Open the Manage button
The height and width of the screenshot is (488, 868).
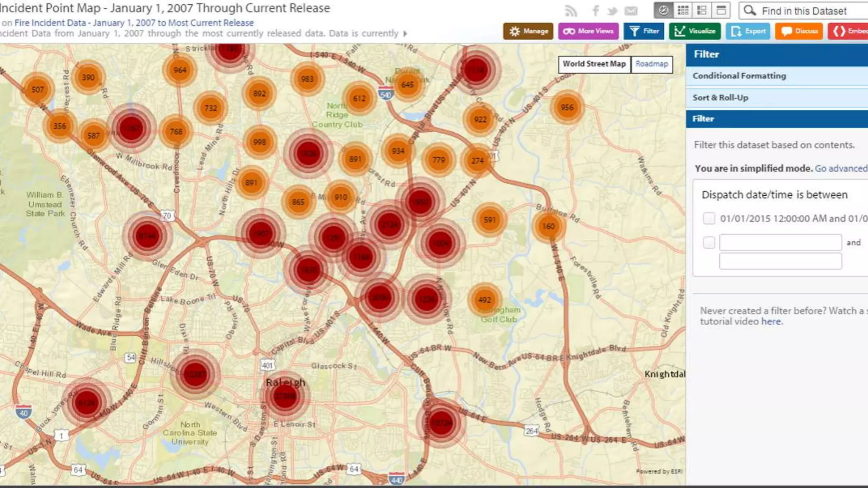coord(528,31)
